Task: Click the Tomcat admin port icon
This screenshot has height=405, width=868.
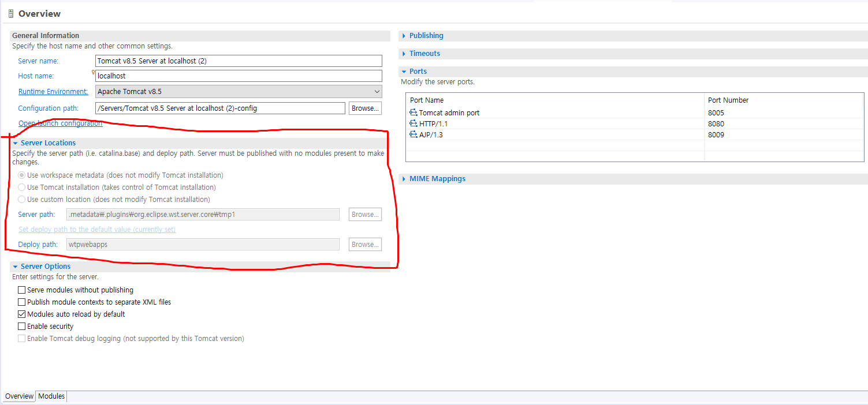Action: tap(413, 112)
